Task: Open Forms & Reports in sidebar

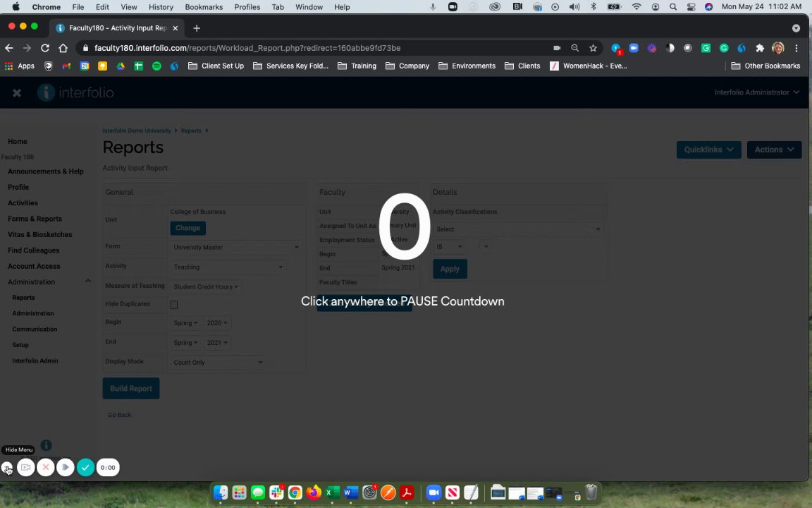Action: tap(35, 219)
